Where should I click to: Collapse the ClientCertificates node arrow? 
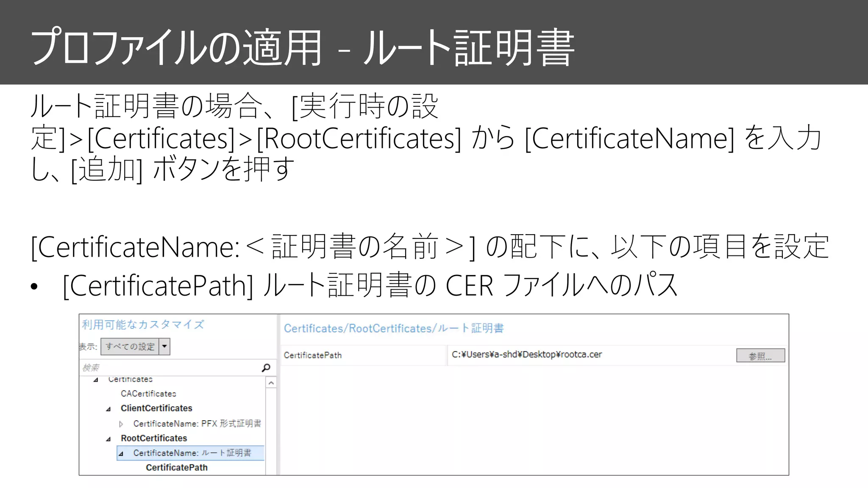[x=108, y=409]
